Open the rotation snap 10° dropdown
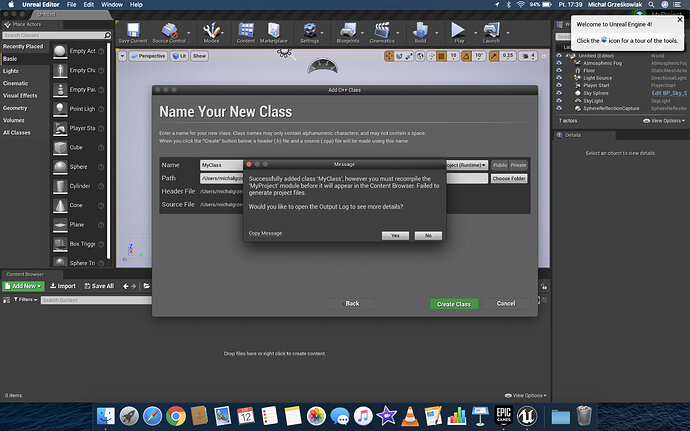 (479, 56)
